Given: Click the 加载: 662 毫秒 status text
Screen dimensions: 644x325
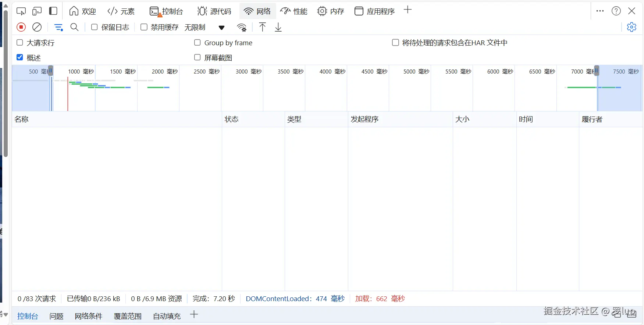Looking at the screenshot, I should click(x=380, y=299).
